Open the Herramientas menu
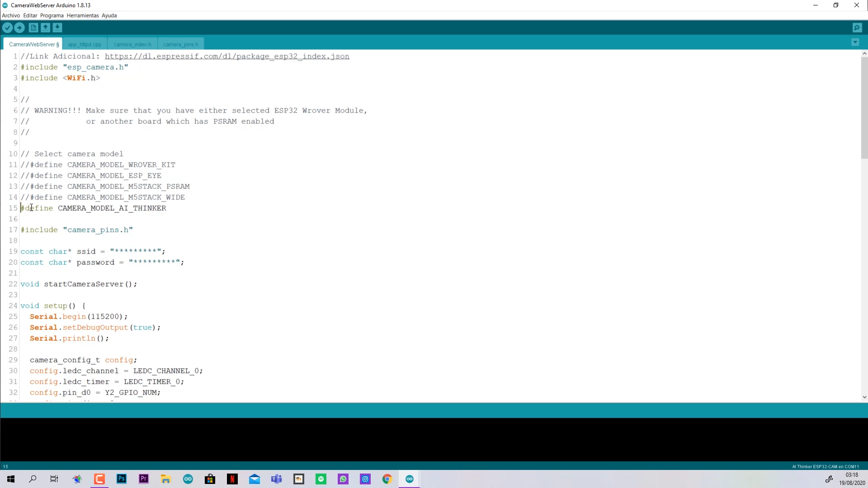The width and height of the screenshot is (868, 488). coord(82,15)
